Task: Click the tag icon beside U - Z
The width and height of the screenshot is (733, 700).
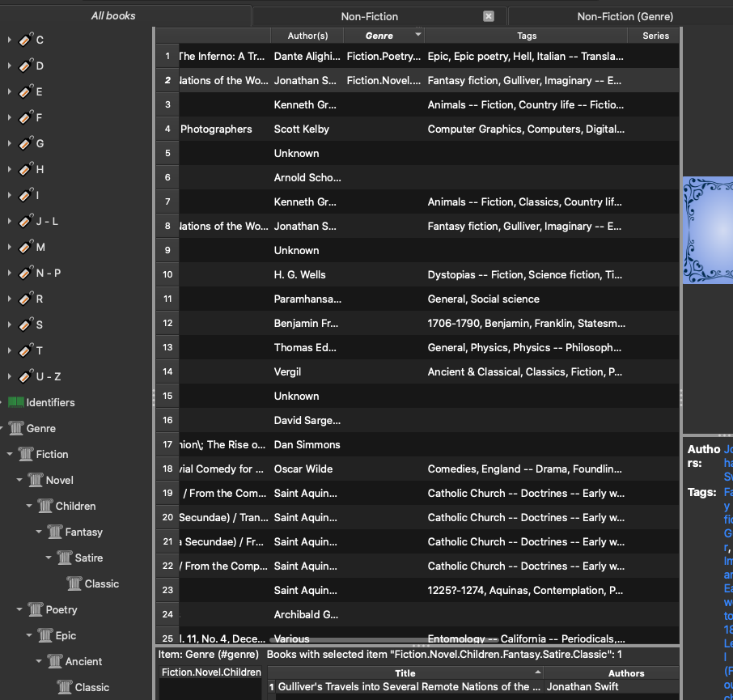Action: 26,376
